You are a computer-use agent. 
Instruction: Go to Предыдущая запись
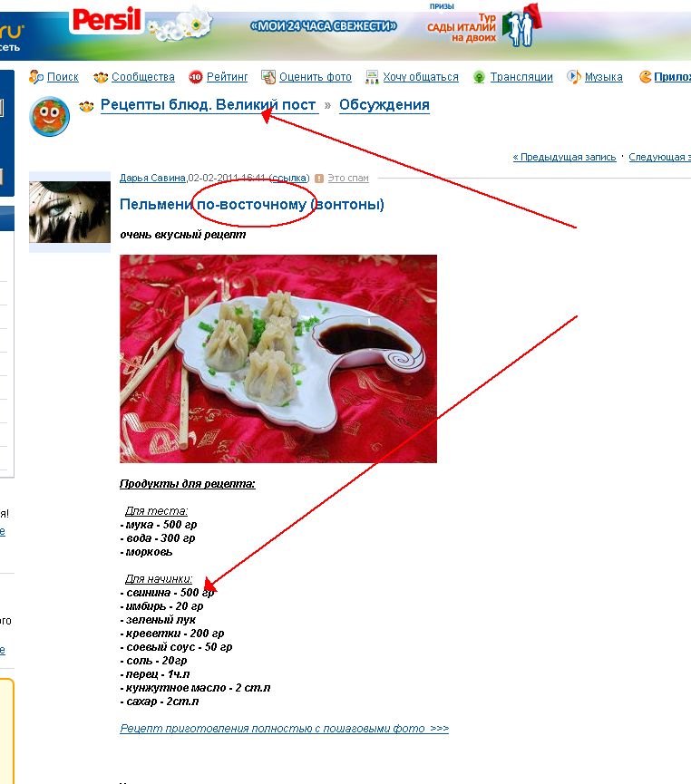click(x=564, y=157)
